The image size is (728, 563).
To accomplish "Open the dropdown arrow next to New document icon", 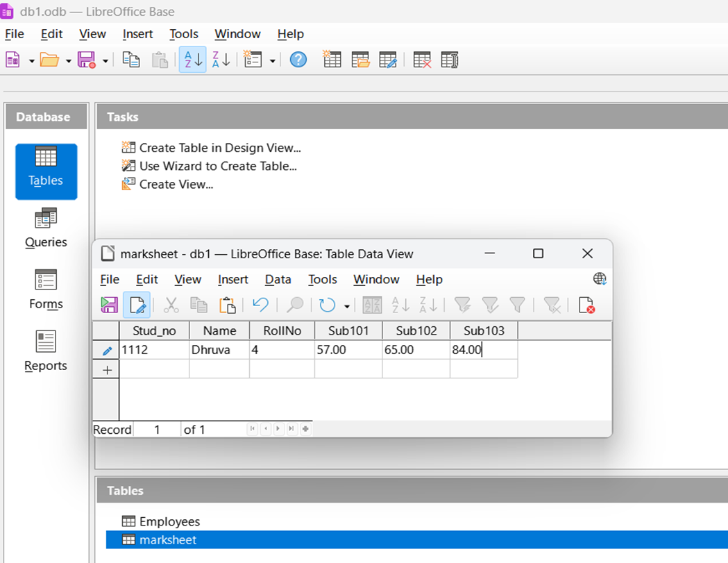I will click(x=31, y=61).
